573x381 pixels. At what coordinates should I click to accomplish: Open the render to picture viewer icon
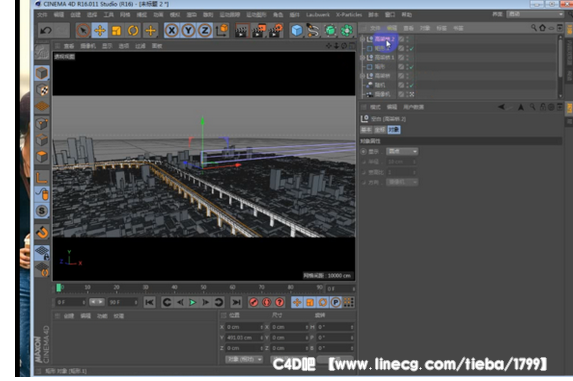[x=258, y=31]
